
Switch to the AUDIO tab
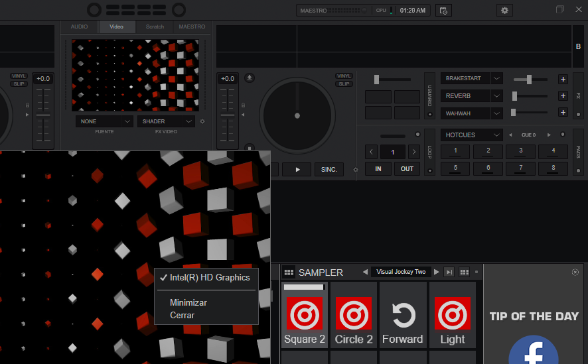click(79, 27)
